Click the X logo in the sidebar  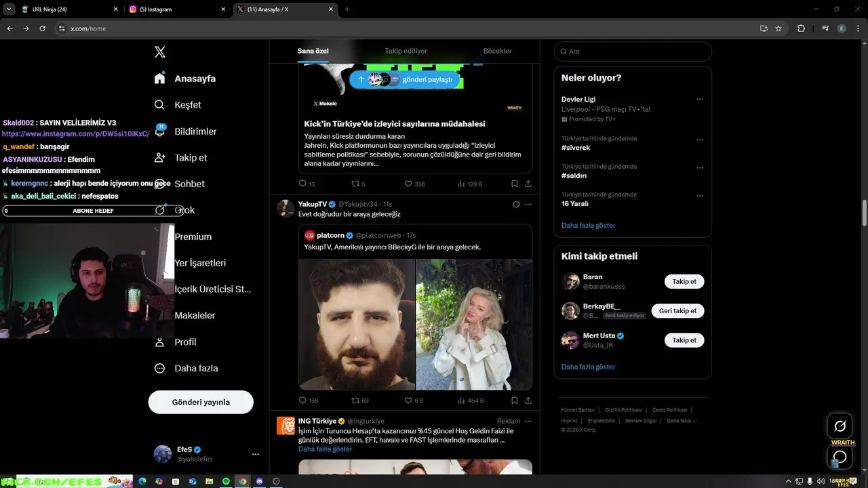tap(160, 52)
